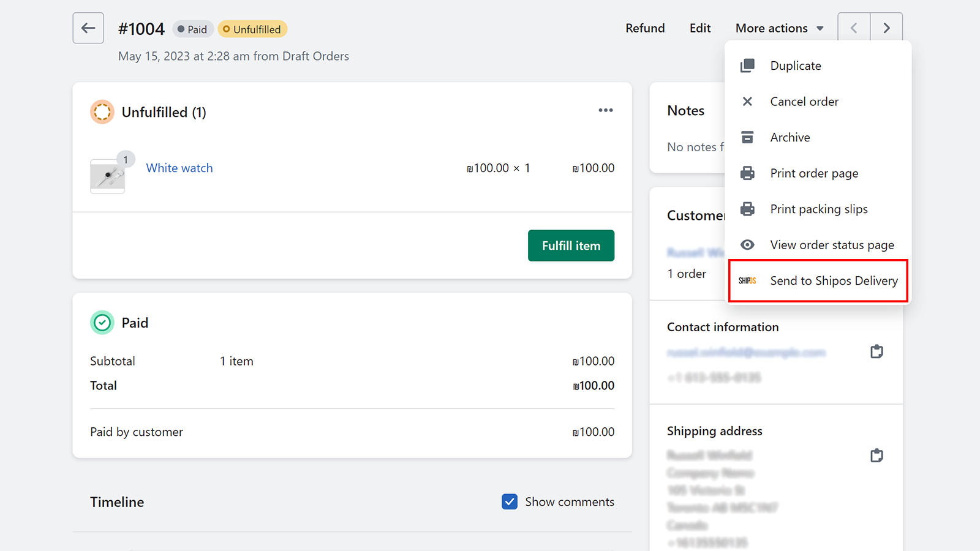The height and width of the screenshot is (551, 980).
Task: Click the Archive box icon
Action: [747, 137]
